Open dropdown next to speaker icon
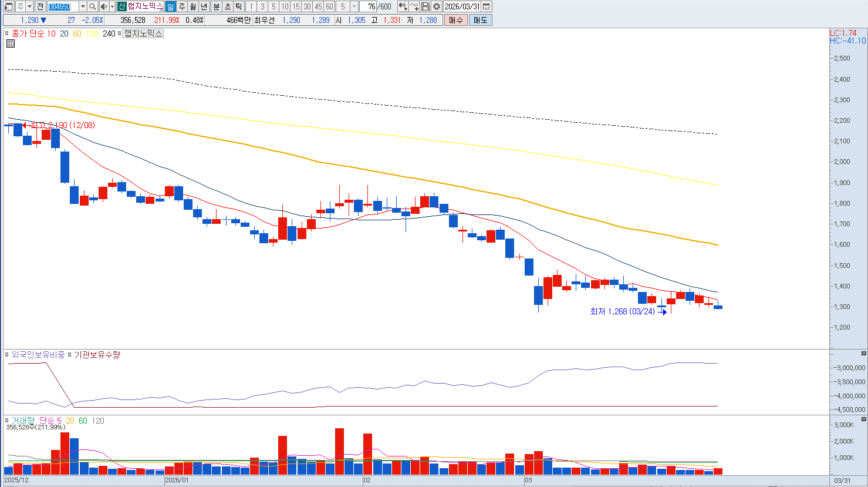This screenshot has height=487, width=868. coord(112,6)
